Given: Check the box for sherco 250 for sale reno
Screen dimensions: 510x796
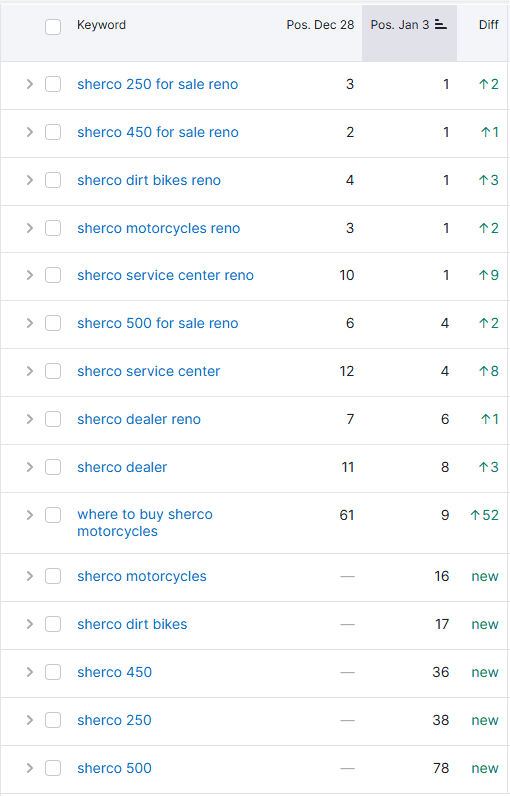Looking at the screenshot, I should pos(53,84).
